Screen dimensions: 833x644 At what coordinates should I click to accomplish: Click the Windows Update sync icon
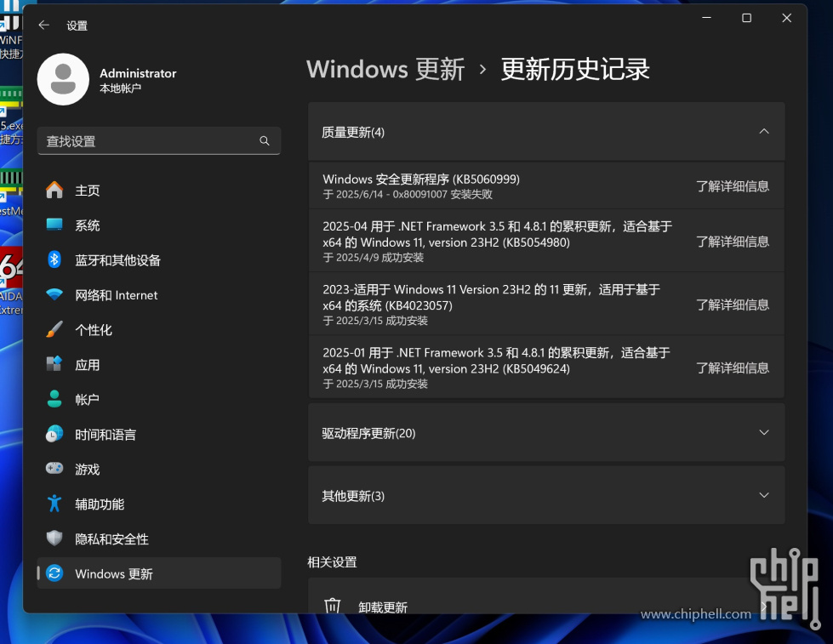[54, 573]
